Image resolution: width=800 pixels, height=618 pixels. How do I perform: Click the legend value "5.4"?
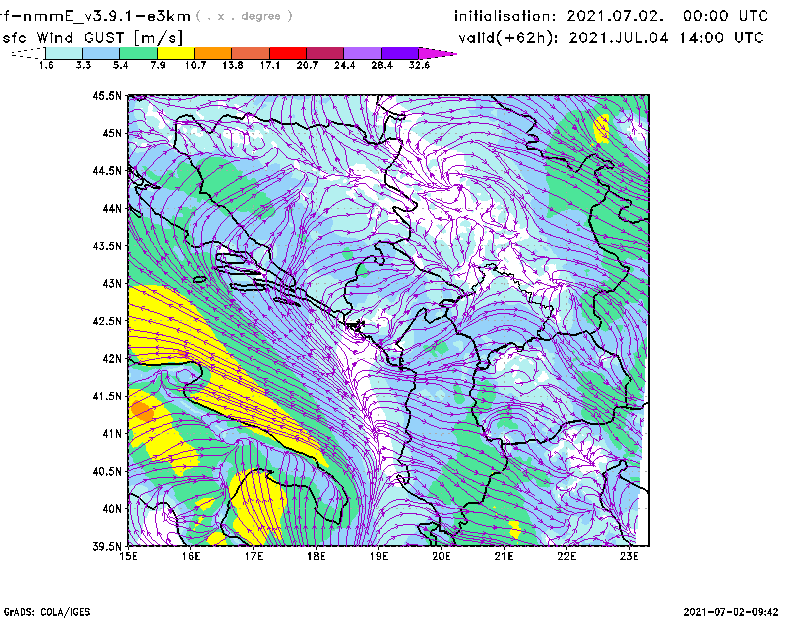point(120,65)
